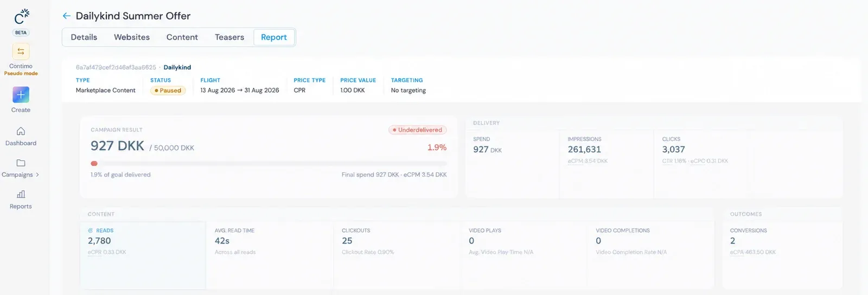Viewport: 868px width, 295px height.
Task: Expand the Campaigns submenu chevron
Action: (x=37, y=175)
